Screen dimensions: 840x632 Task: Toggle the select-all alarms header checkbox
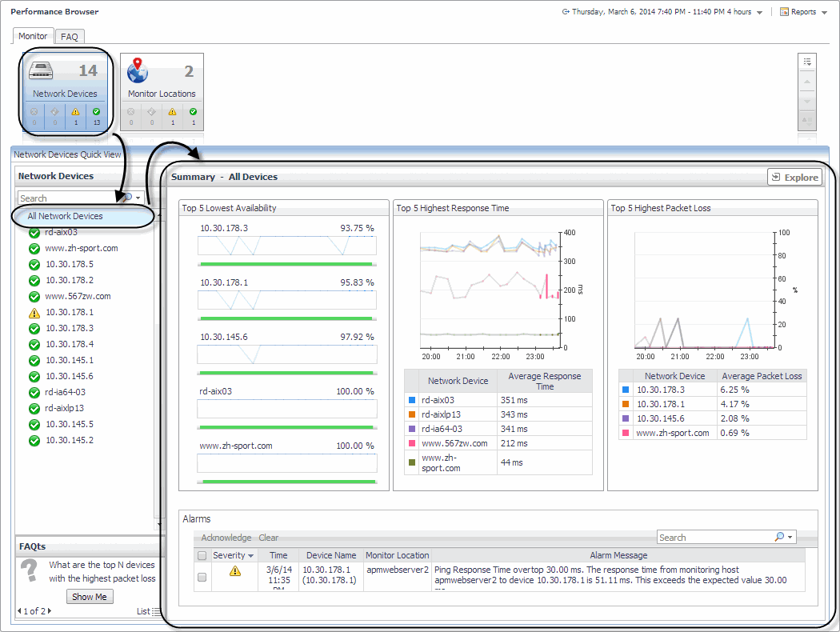pyautogui.click(x=202, y=555)
